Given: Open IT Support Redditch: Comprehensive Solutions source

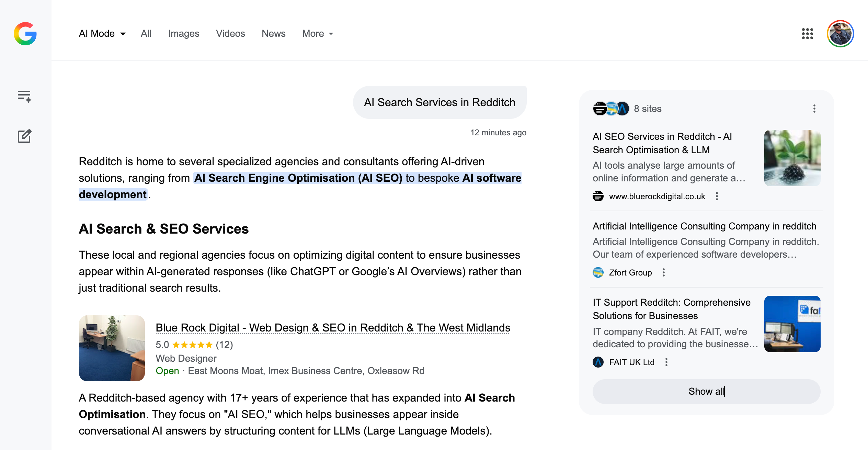Looking at the screenshot, I should pyautogui.click(x=671, y=309).
